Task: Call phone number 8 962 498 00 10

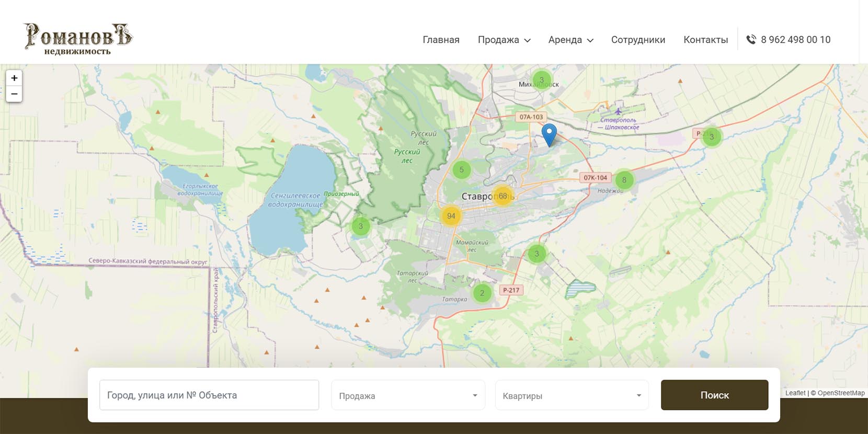Action: pos(795,40)
